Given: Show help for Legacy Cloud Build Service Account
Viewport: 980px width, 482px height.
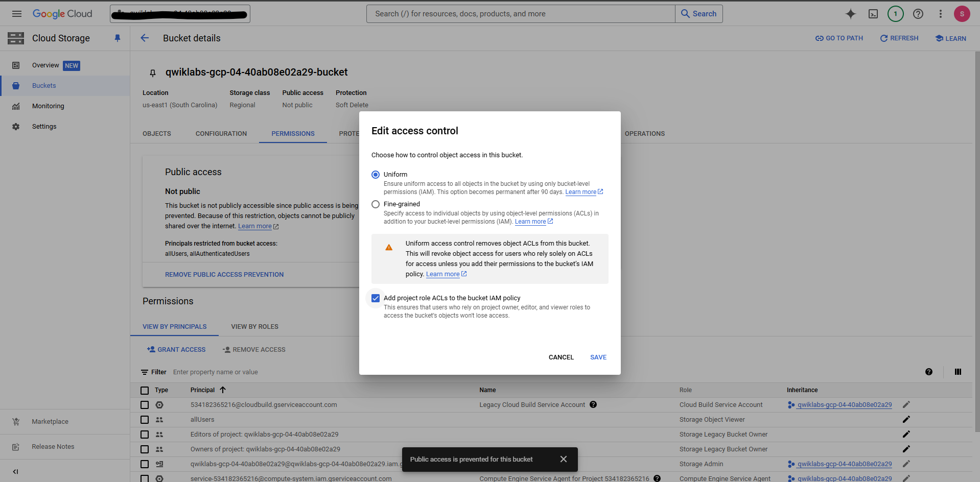Looking at the screenshot, I should [x=593, y=404].
